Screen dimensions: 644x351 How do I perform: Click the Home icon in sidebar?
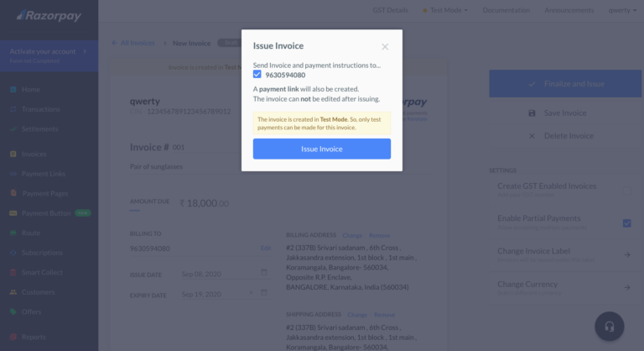[13, 89]
